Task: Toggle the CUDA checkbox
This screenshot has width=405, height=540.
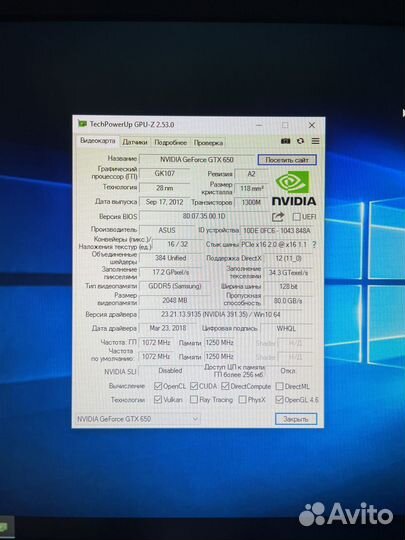Action: coord(194,386)
